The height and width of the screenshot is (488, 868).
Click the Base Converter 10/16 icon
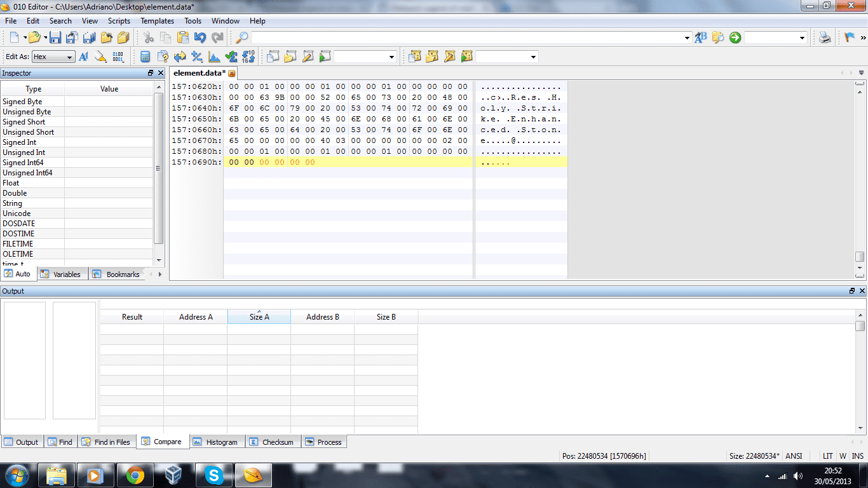tap(248, 57)
